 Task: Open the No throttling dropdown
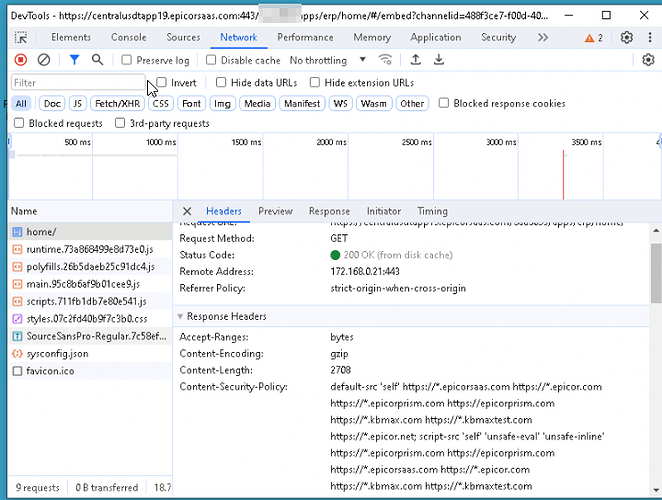pos(328,60)
